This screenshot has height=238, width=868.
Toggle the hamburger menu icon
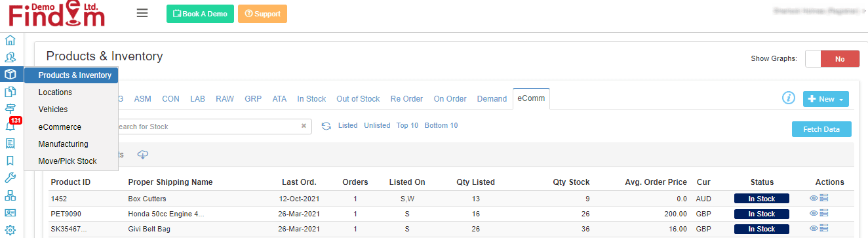[x=142, y=13]
